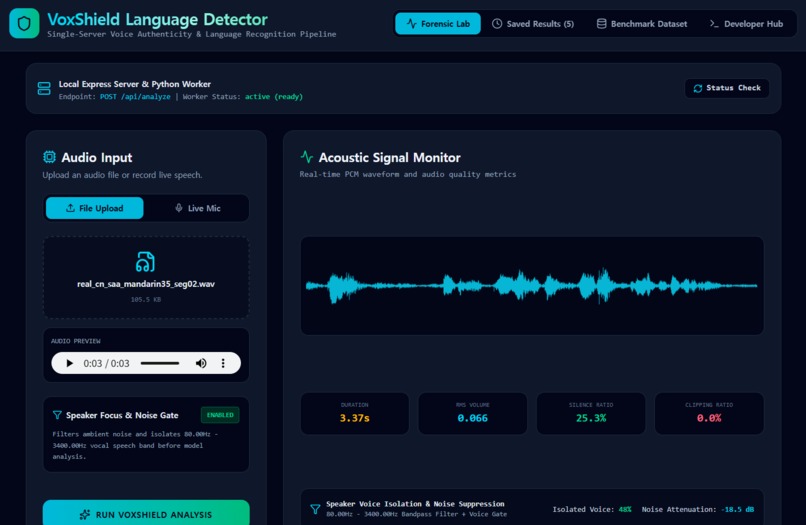Click the waveform icon beside Acoustic Signal Monitor
Viewport: 806px width, 525px height.
click(306, 157)
